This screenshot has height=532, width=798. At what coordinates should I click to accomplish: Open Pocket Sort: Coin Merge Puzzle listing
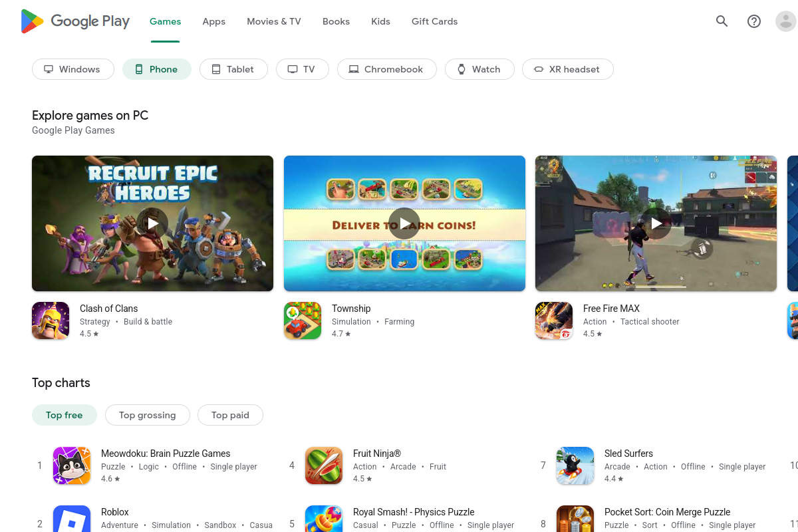(667, 512)
